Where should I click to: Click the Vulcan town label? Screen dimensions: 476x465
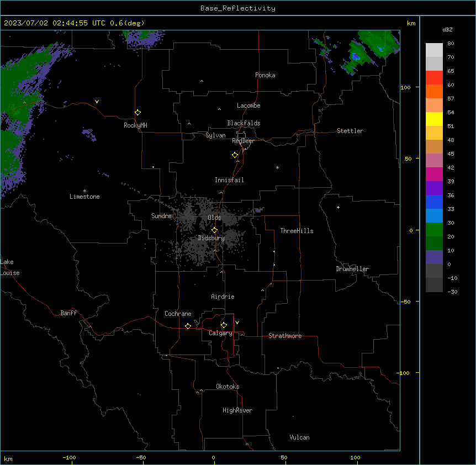(x=299, y=437)
